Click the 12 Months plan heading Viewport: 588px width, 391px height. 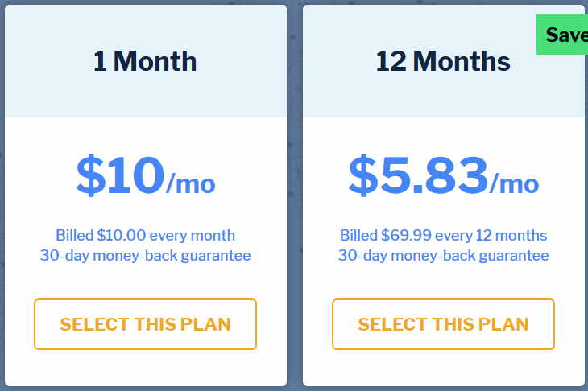(443, 61)
